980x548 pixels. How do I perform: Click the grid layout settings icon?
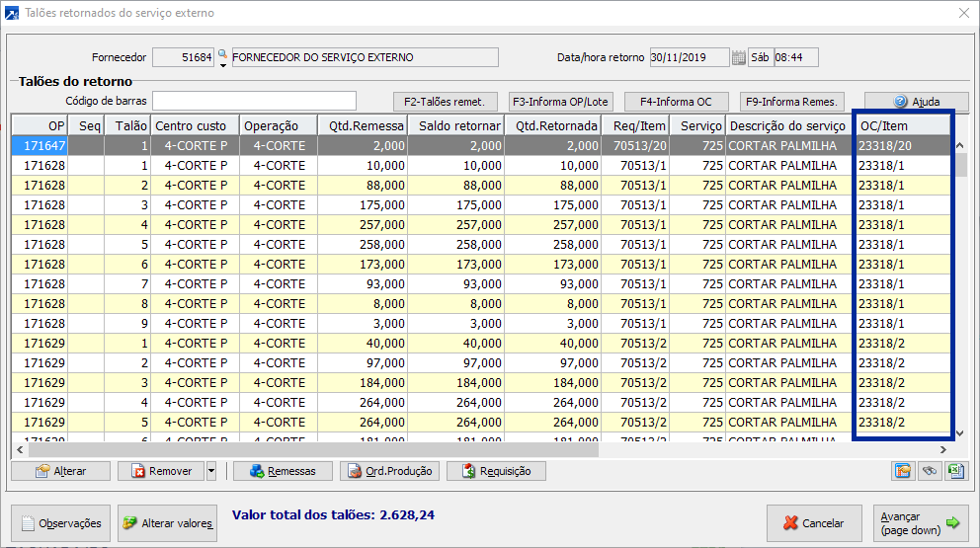903,471
